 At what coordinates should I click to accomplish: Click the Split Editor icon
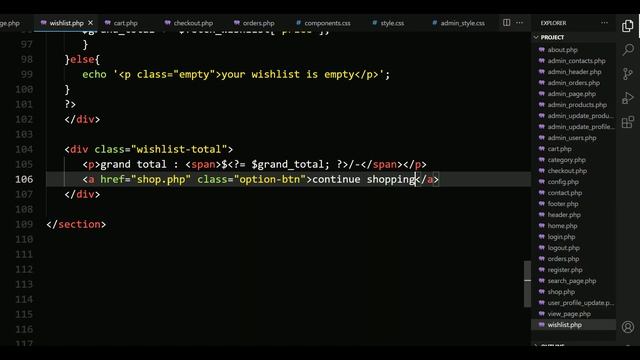pos(506,23)
